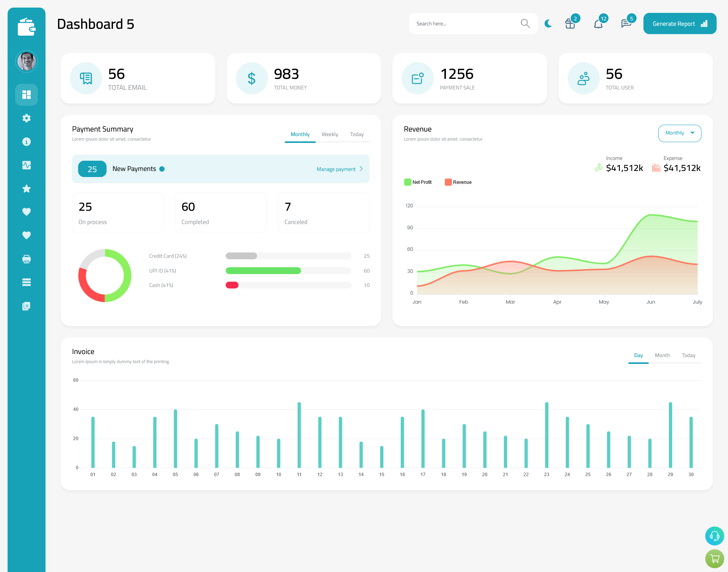The image size is (728, 572).
Task: Click the star/favorites icon in sidebar
Action: click(x=27, y=188)
